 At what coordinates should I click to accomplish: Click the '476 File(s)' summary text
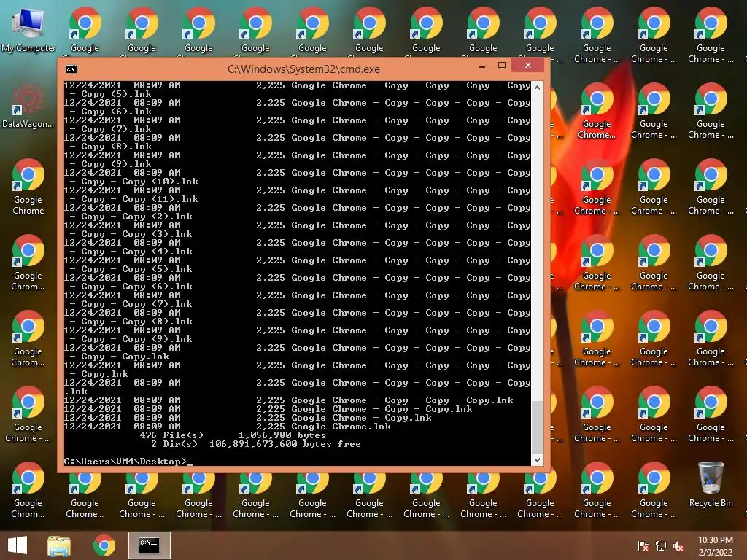(171, 435)
